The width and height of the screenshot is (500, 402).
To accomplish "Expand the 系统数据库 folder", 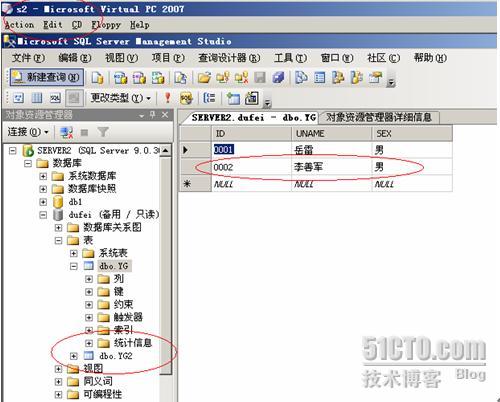I will (x=43, y=176).
